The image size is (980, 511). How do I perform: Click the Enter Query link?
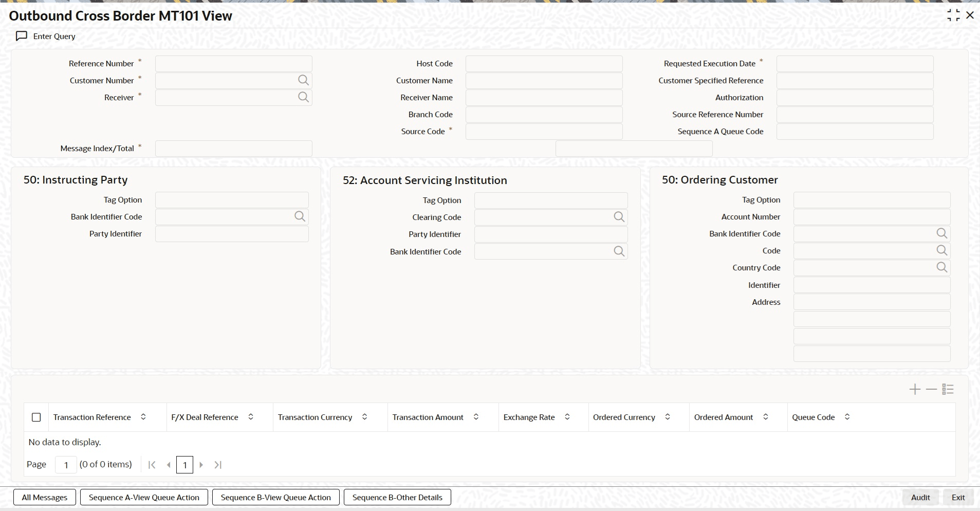[54, 36]
